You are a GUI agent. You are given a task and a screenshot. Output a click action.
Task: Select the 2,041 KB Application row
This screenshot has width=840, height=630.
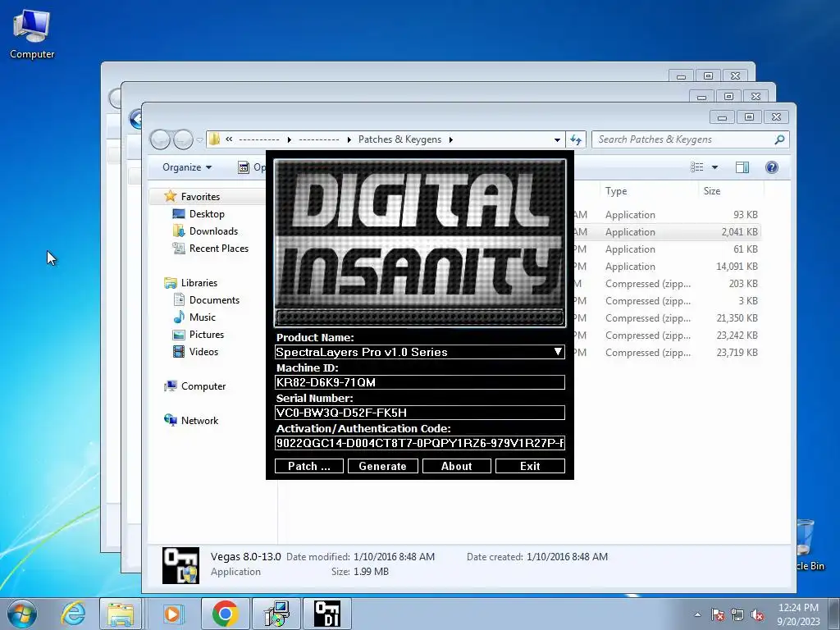(x=667, y=232)
